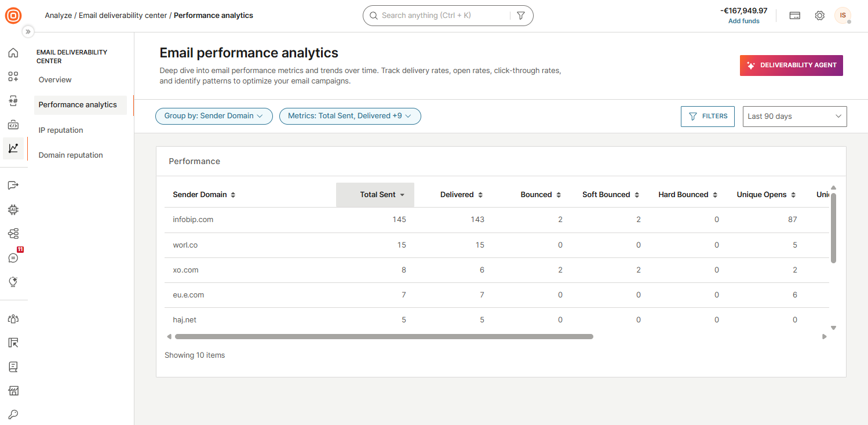
Task: Click Delivered value 143
Action: click(x=477, y=220)
